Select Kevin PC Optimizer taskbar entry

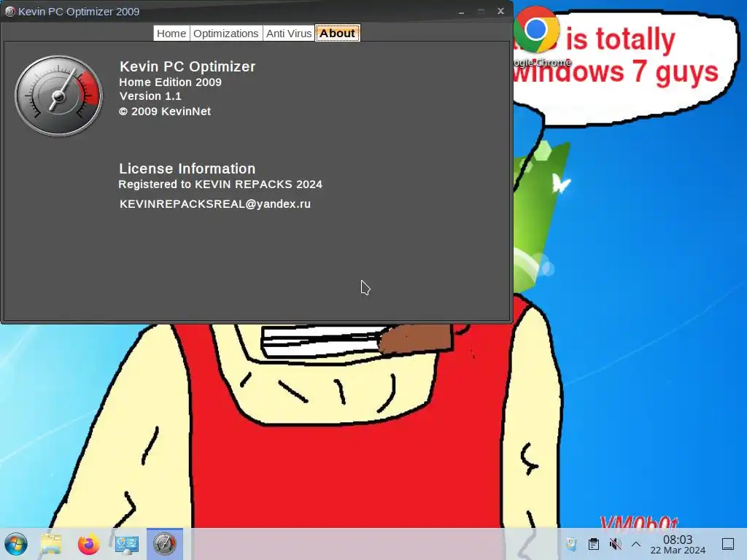click(164, 544)
